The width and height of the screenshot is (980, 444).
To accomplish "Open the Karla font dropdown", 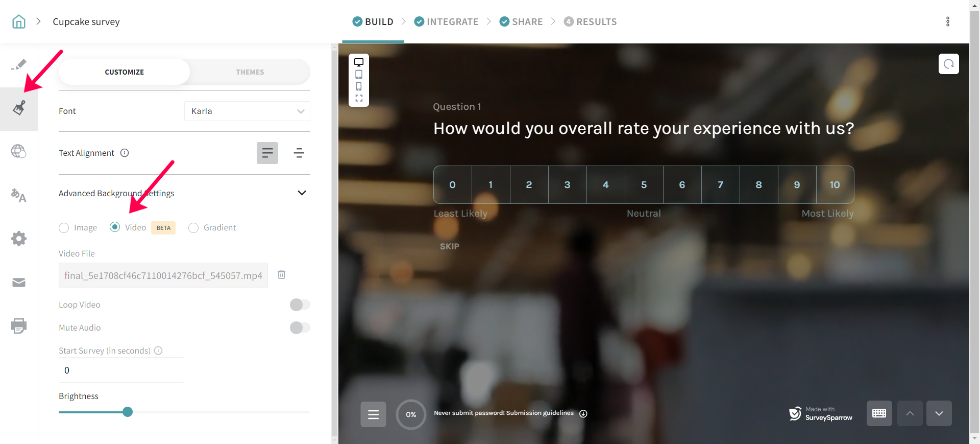I will point(247,111).
